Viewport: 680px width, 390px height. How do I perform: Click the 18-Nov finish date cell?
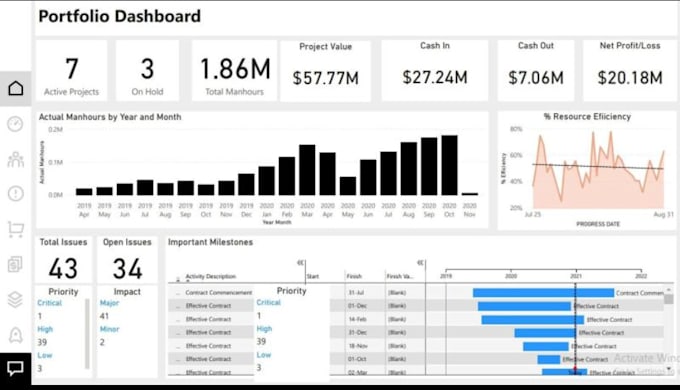point(358,346)
